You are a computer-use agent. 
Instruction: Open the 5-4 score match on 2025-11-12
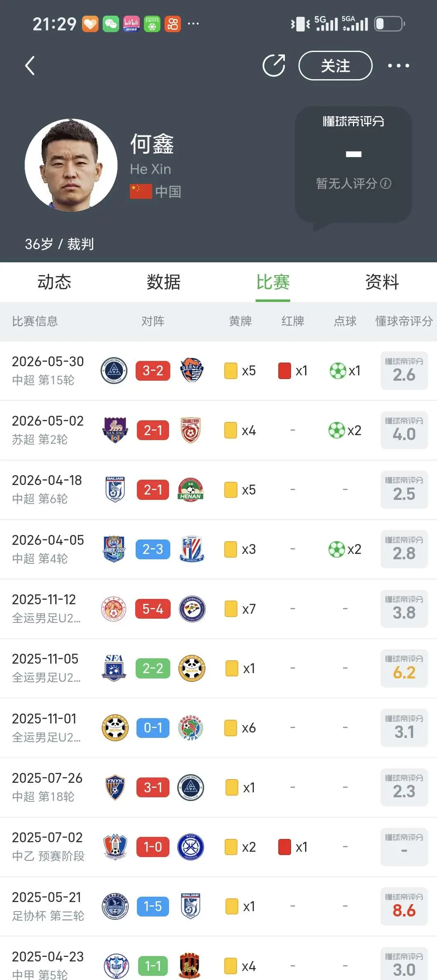[x=153, y=609]
